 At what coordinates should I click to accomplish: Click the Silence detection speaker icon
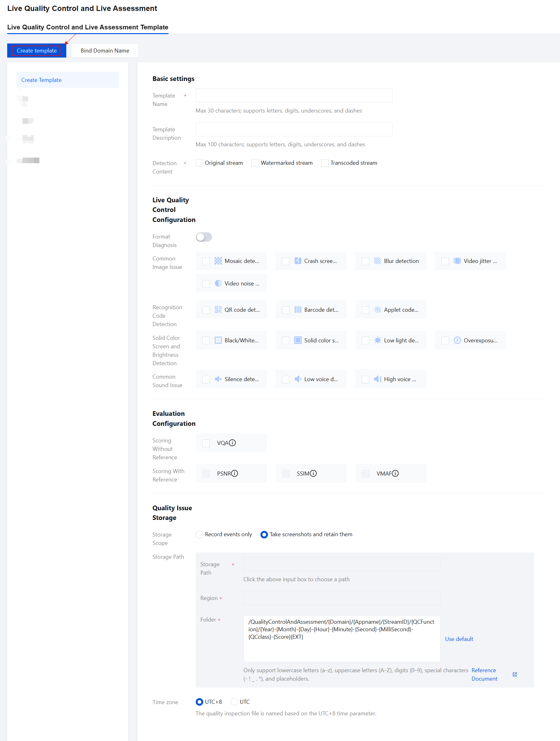point(218,379)
